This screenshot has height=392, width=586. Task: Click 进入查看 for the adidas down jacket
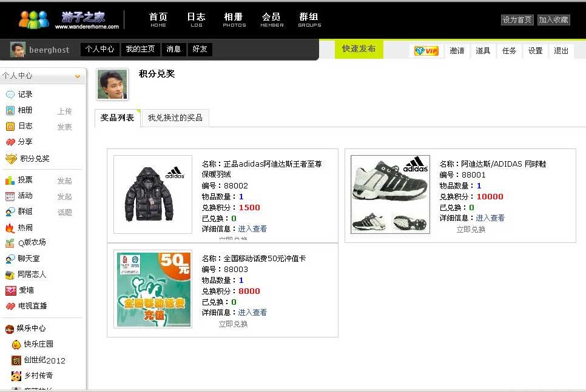(252, 229)
